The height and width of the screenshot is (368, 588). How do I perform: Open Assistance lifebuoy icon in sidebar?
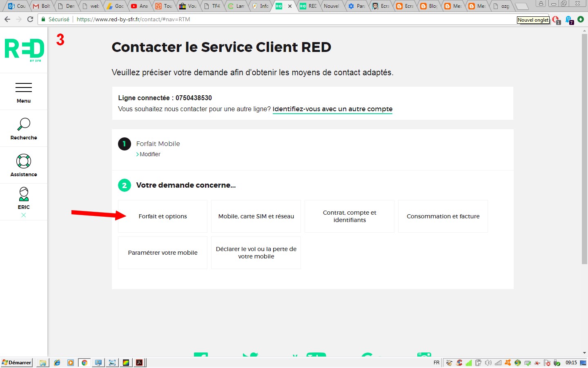click(x=24, y=165)
